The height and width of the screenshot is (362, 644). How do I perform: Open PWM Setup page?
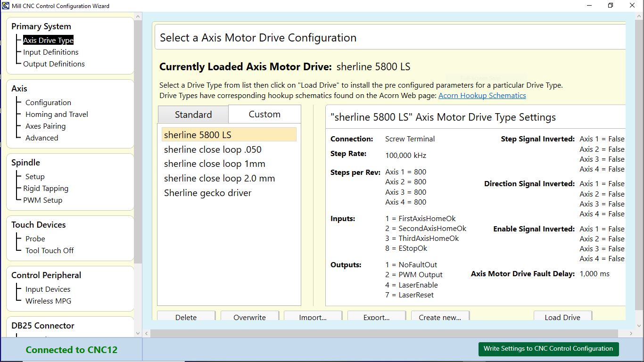[42, 200]
